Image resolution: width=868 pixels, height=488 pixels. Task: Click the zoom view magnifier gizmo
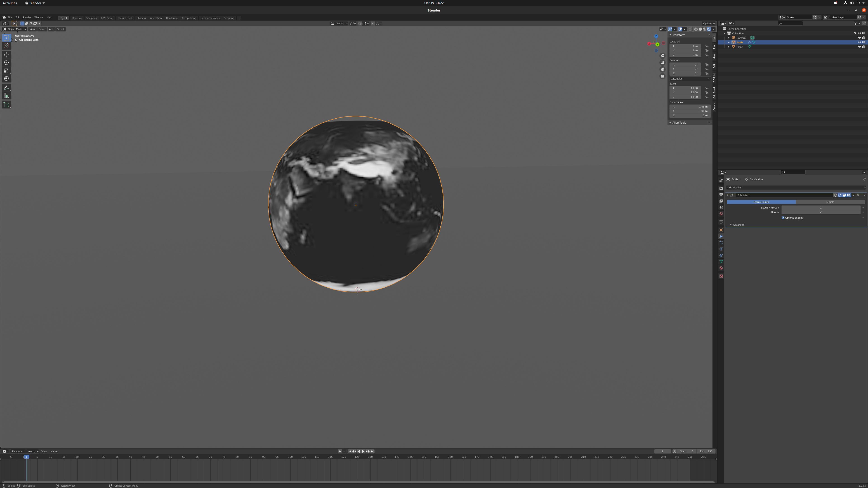pyautogui.click(x=663, y=56)
